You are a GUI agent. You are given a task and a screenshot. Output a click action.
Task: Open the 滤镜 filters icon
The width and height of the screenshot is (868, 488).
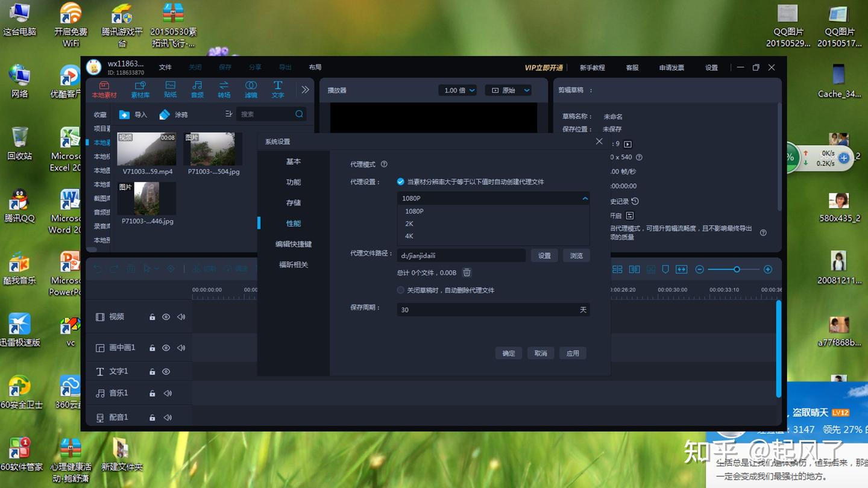tap(251, 86)
